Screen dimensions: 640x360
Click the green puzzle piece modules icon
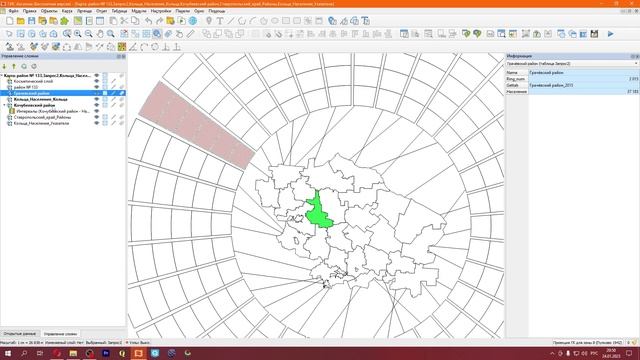pos(64,21)
